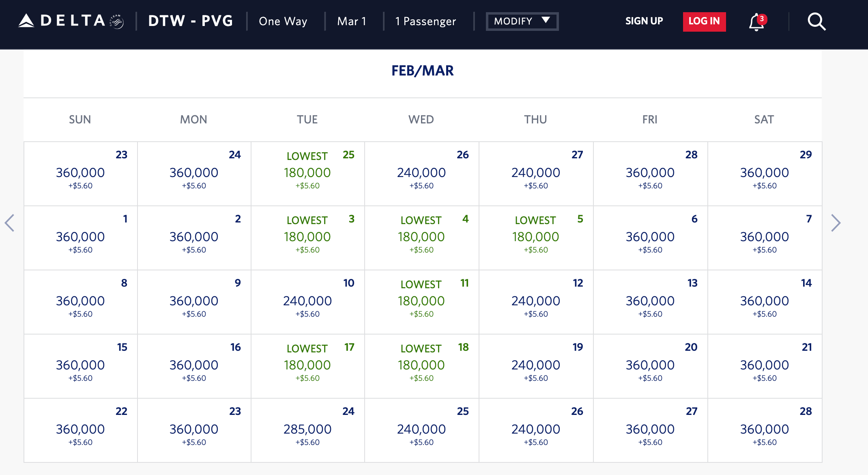Viewport: 868px width, 475px height.
Task: Select March 18 lowest fare
Action: coord(421,366)
